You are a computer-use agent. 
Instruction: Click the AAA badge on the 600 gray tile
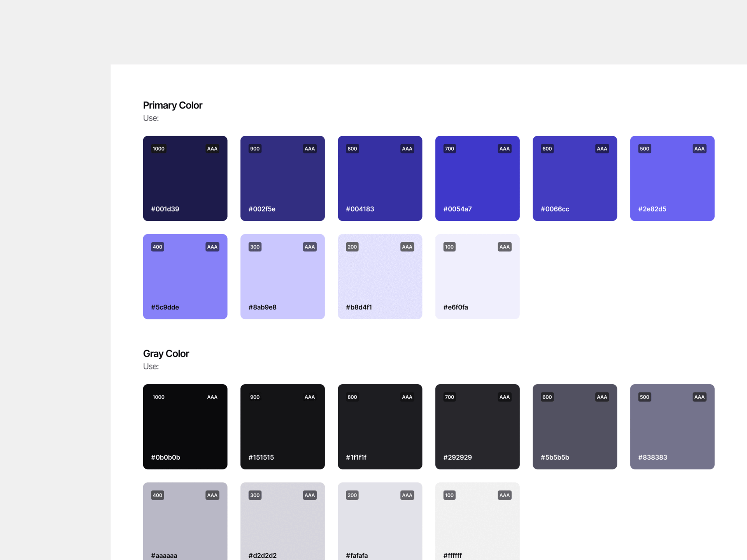tap(601, 397)
